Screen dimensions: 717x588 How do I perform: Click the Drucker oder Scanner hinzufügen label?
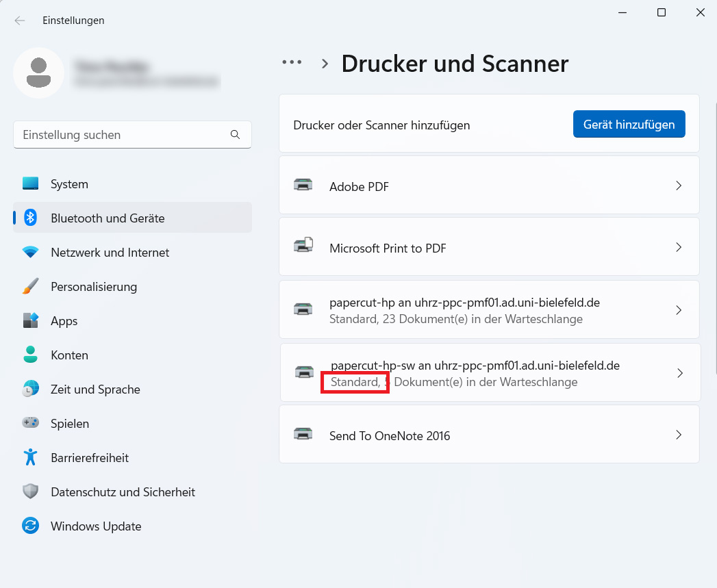click(x=381, y=125)
